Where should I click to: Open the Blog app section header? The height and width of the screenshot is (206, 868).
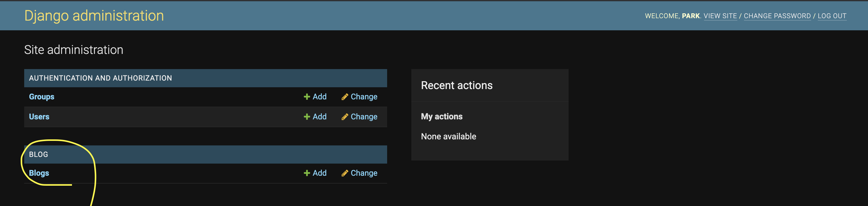click(38, 154)
